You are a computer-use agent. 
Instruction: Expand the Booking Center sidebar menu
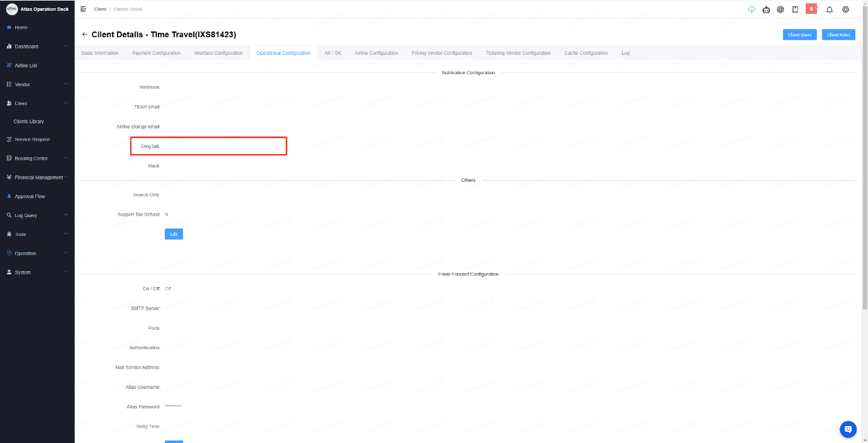(x=37, y=159)
